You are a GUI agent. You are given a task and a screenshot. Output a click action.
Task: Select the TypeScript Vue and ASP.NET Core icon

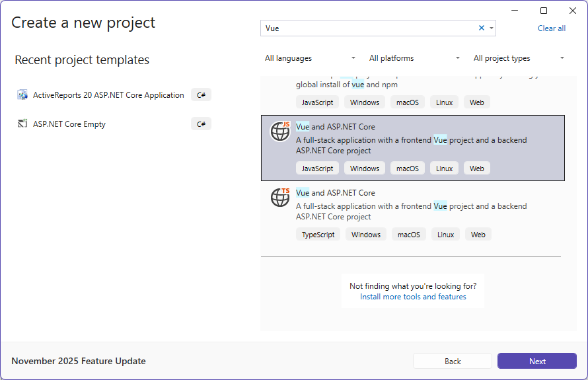click(x=281, y=197)
